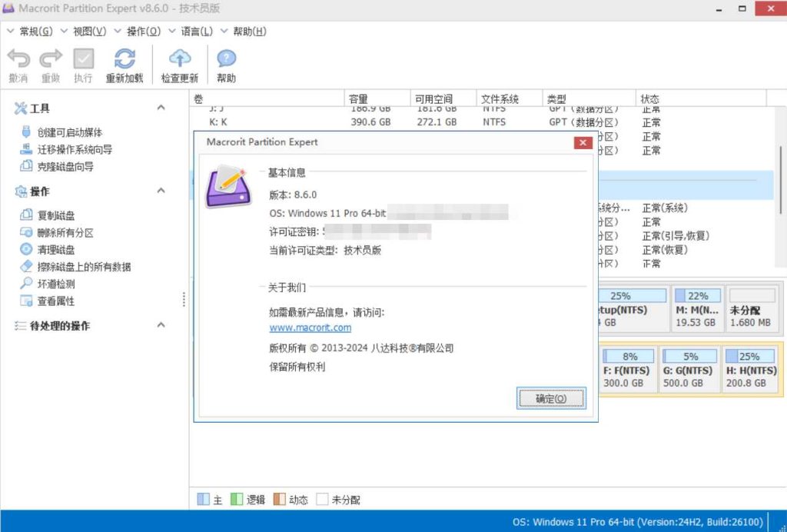Select the M: 19.53 GB partition block
This screenshot has height=532, width=787.
697,308
